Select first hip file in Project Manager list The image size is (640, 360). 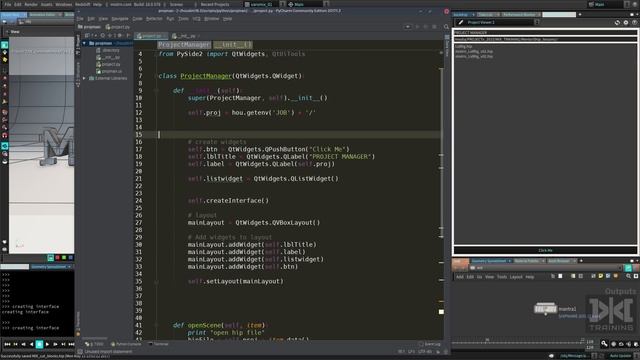464,47
